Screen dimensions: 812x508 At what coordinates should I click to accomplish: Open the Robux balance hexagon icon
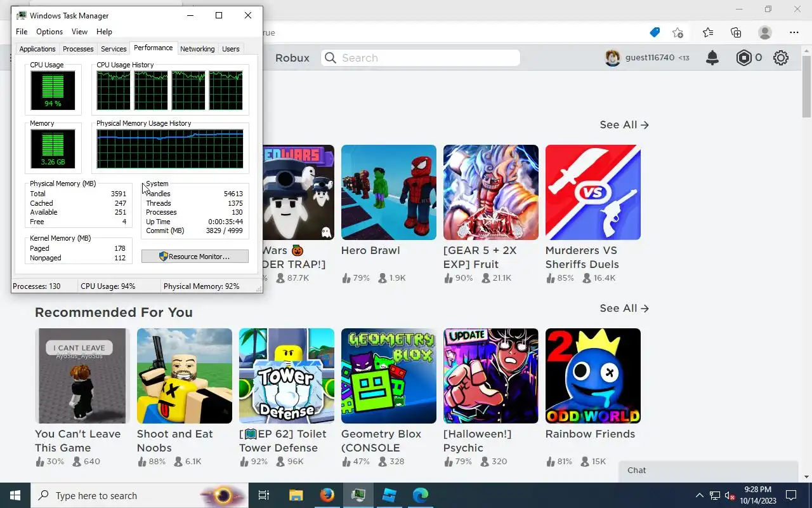pyautogui.click(x=743, y=58)
